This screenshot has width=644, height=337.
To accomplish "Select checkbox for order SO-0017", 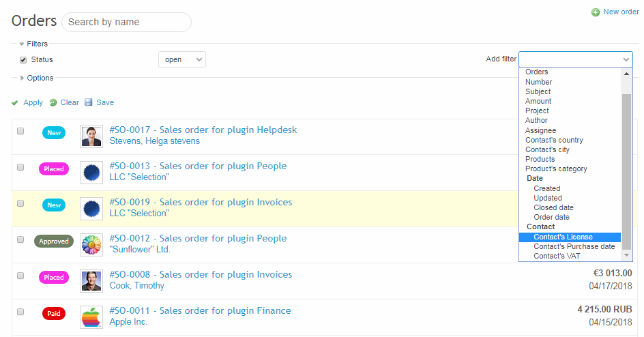I will coord(20,131).
